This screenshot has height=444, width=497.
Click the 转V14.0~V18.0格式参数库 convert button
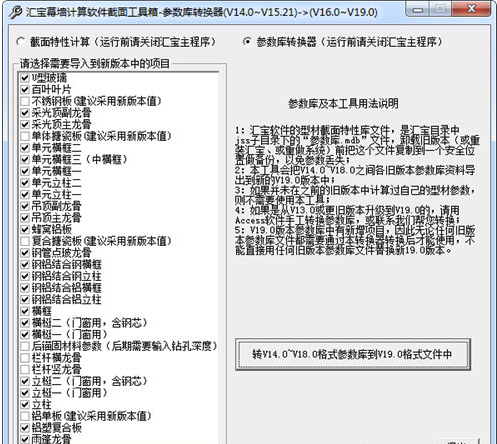pyautogui.click(x=353, y=354)
